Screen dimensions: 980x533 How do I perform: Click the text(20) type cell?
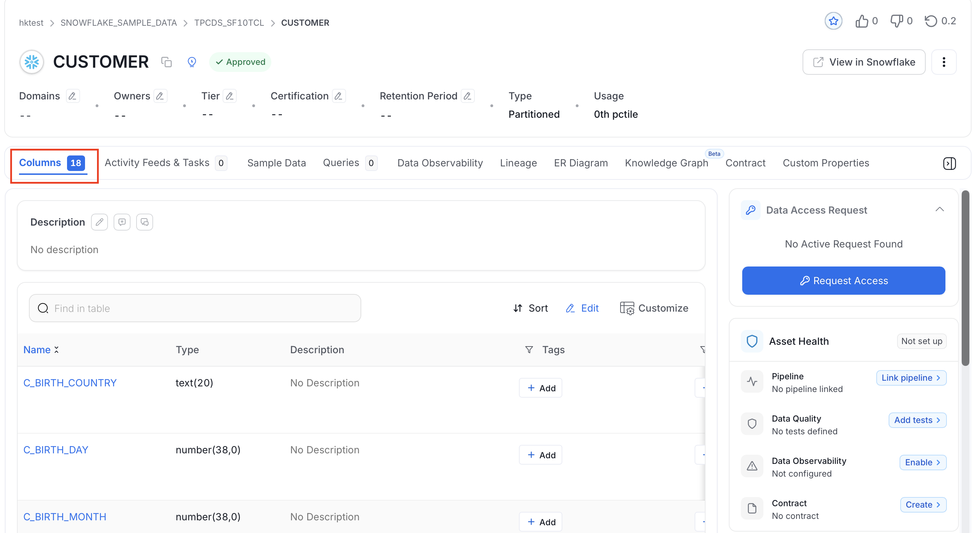tap(194, 383)
